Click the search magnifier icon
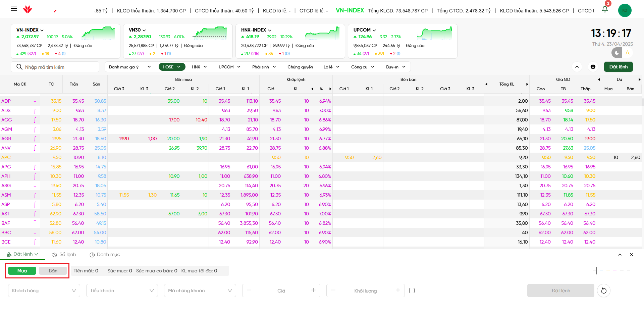 click(x=19, y=67)
